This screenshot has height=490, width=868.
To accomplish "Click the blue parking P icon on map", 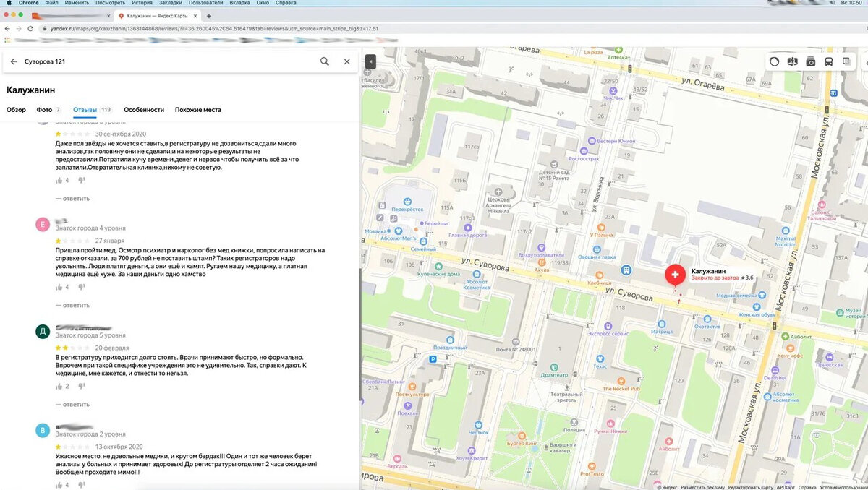I will tap(433, 359).
